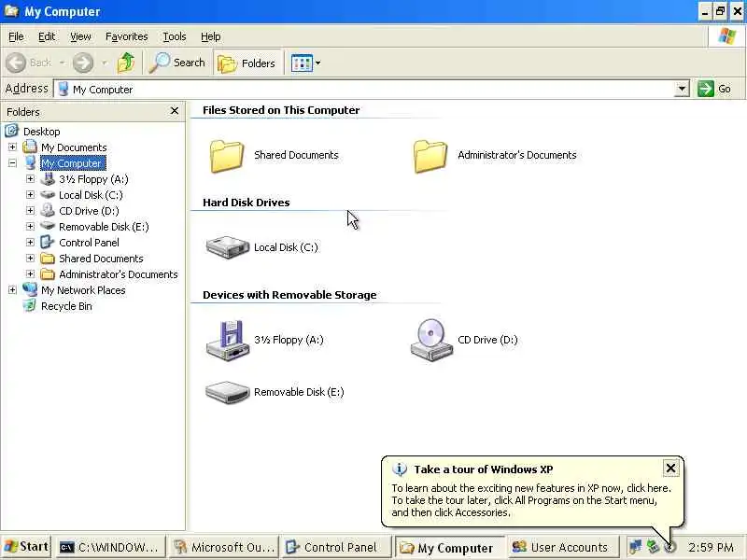Screen dimensions: 747x560
Task: Select 3½ Floppy (A:) drive icon in main pane
Action: (228, 340)
